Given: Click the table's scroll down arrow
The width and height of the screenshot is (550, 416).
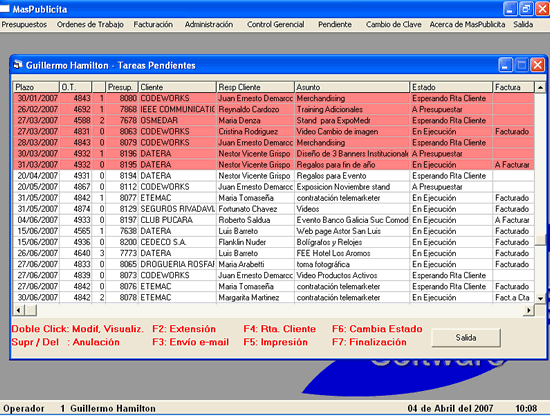Looking at the screenshot, I should click(540, 298).
